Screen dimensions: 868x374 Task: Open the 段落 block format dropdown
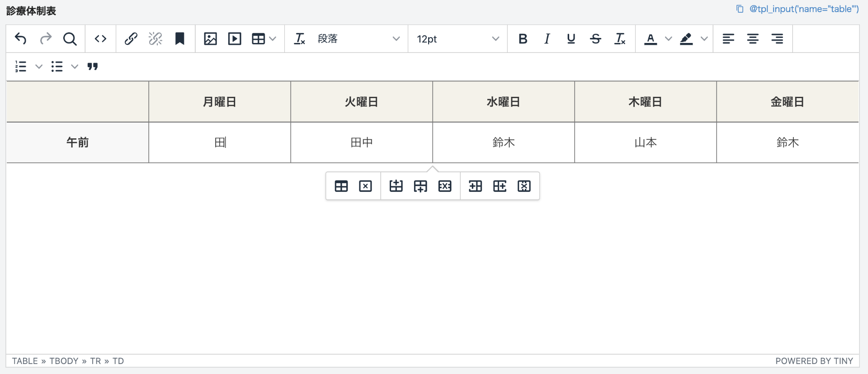(x=359, y=39)
